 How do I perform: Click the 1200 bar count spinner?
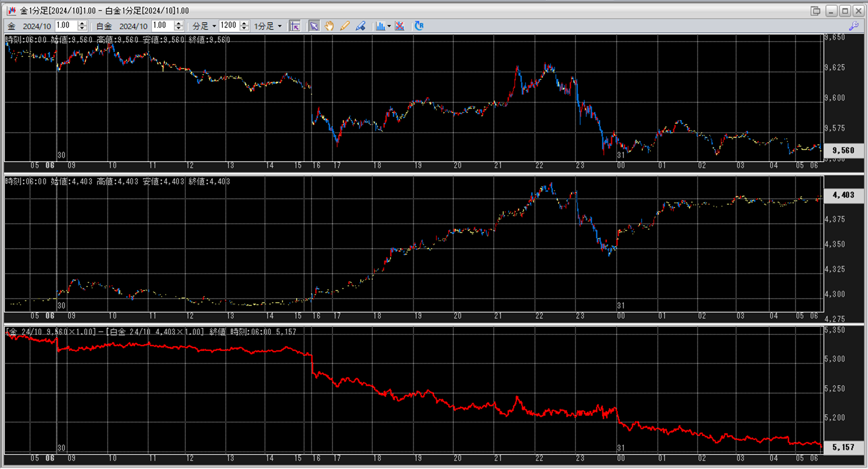pos(244,25)
